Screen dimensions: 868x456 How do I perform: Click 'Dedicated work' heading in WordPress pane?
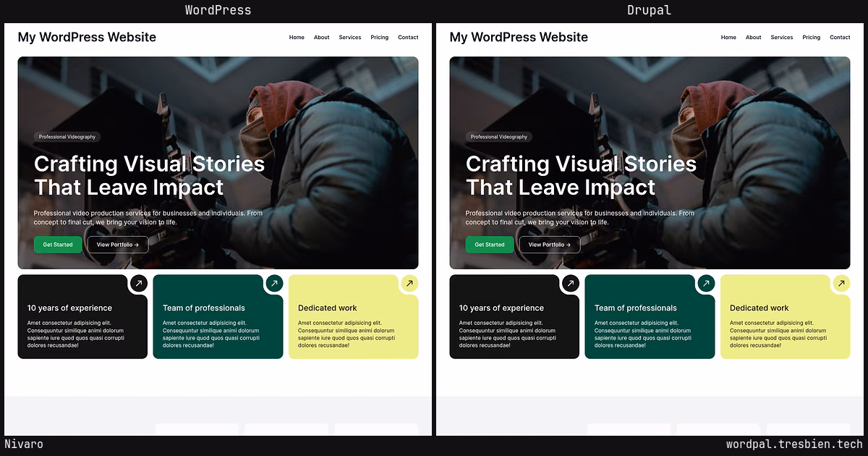point(328,308)
